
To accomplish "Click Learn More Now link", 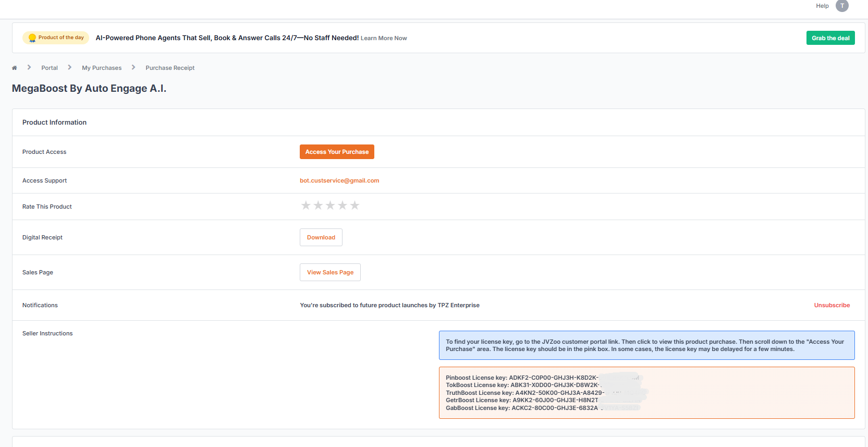I will [x=384, y=38].
